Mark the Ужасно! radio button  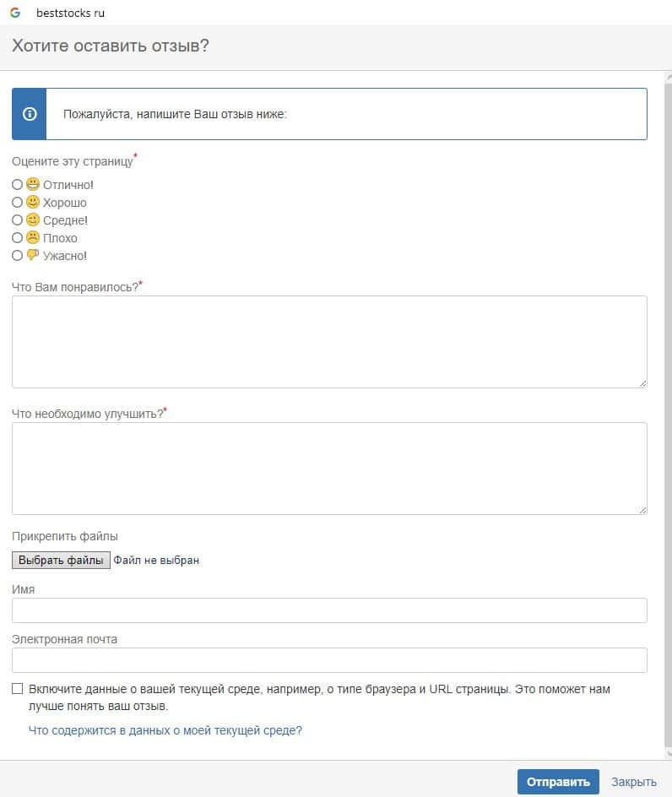18,256
